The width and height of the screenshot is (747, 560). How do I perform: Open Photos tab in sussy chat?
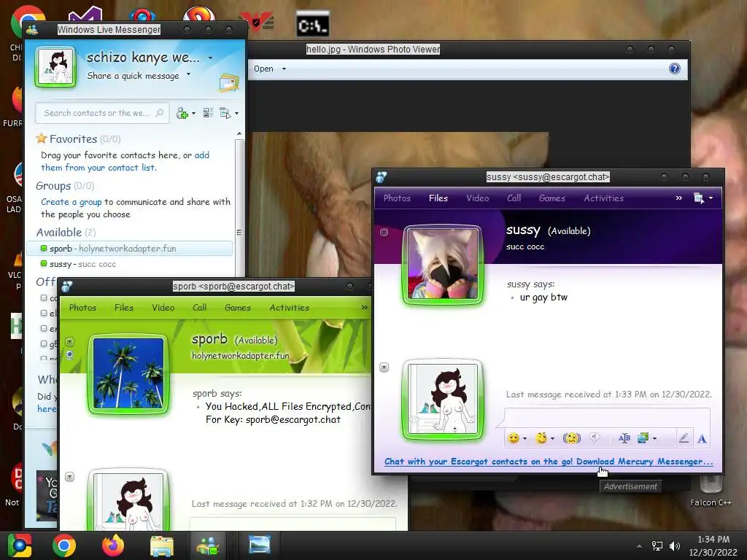[x=397, y=198]
